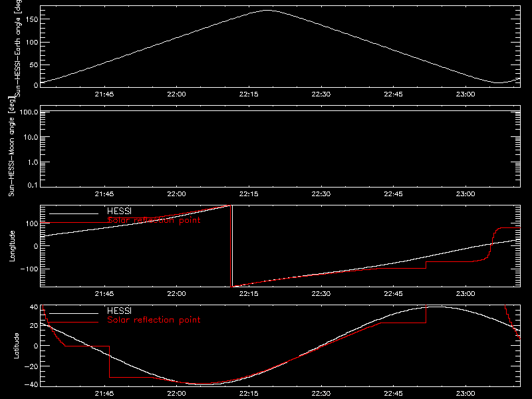Click the 150 tick on Earth angle plot
Viewport: 532px width, 399px height.
[x=32, y=19]
